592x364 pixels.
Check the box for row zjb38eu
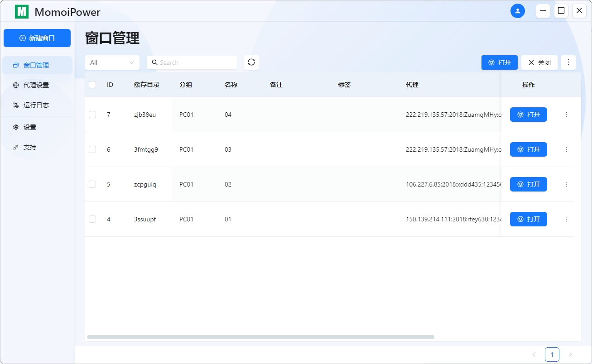coord(92,115)
